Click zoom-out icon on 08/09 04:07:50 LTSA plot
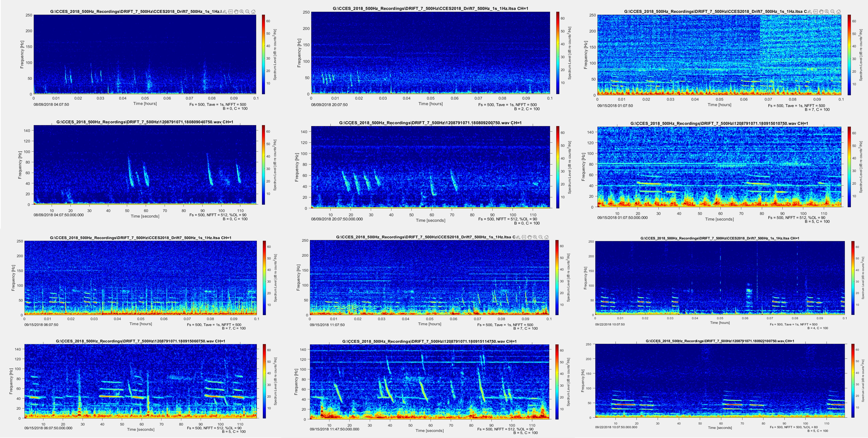The image size is (868, 438). click(x=248, y=11)
